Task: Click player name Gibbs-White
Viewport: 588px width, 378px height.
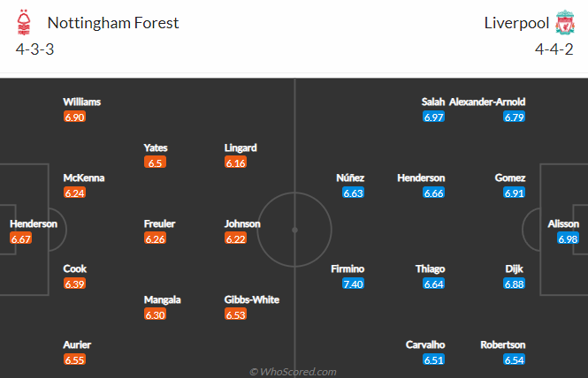Action: [x=252, y=299]
